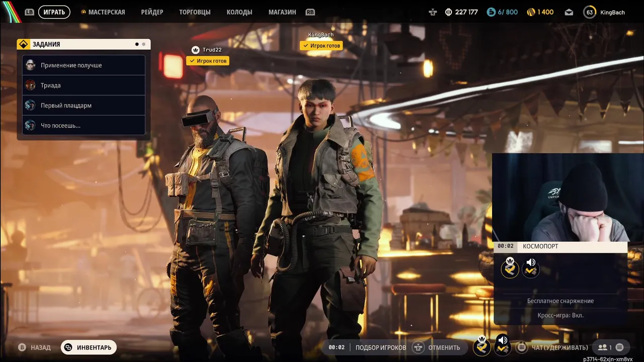Click the speaking teammate avatar in bottom bar
Viewport: 644px width, 362px height.
pyautogui.click(x=503, y=345)
